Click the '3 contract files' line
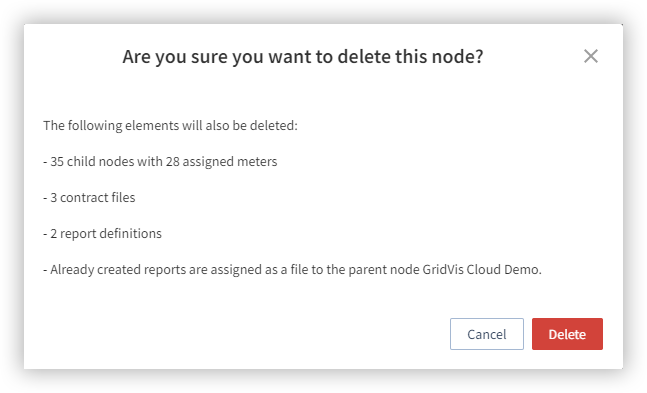This screenshot has width=647, height=393. click(x=89, y=198)
